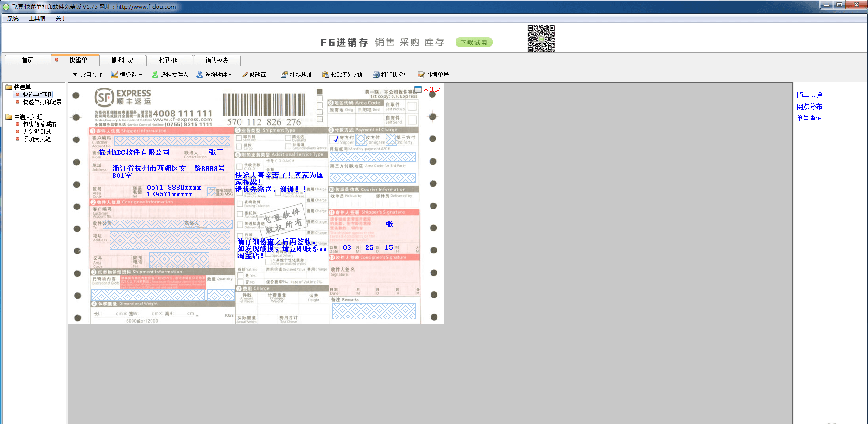Select 快递单打印记录 tree item
The image size is (868, 424).
42,102
